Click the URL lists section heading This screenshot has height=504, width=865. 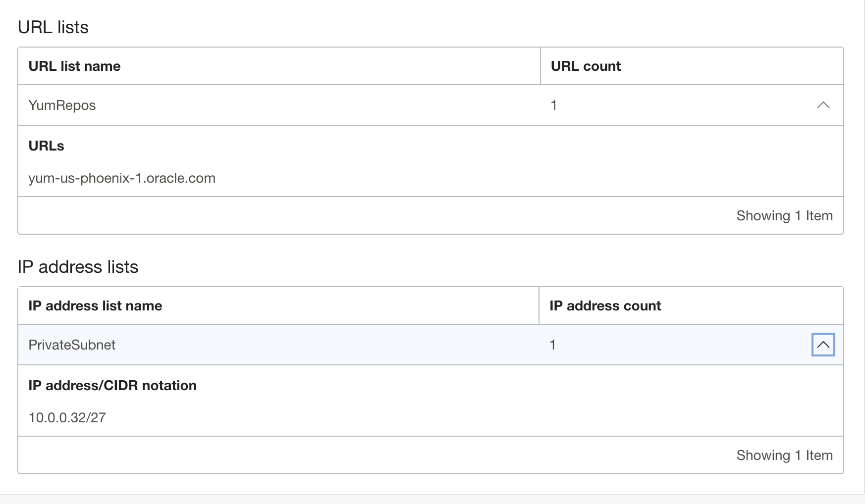click(x=53, y=27)
